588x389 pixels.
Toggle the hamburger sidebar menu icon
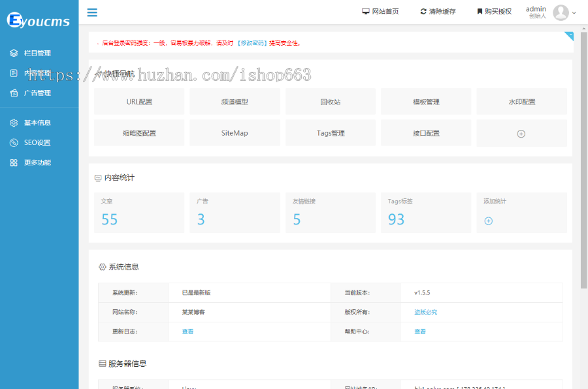click(x=92, y=12)
